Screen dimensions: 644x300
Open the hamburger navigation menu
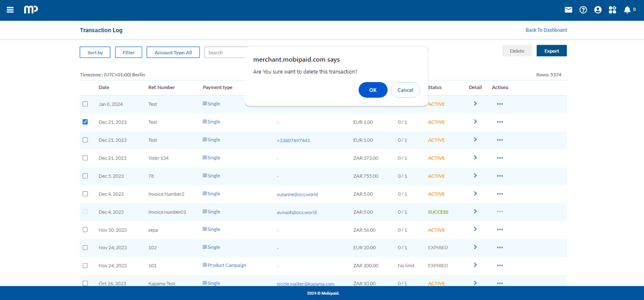(10, 10)
